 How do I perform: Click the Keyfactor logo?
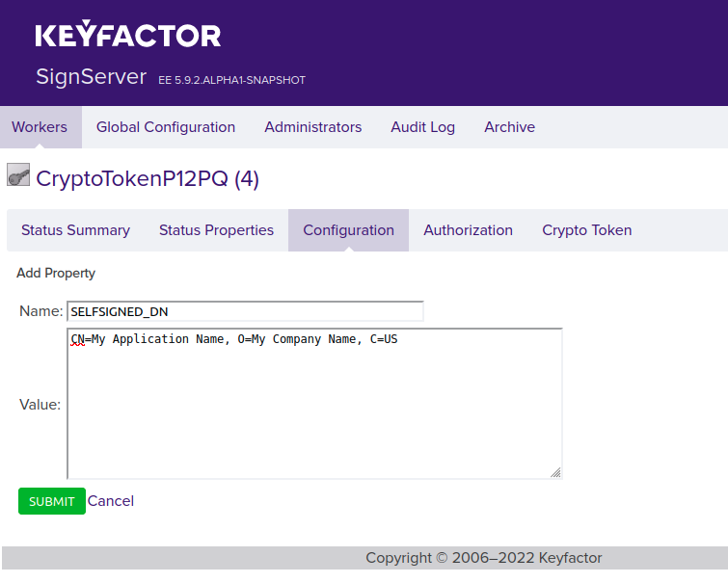coord(128,36)
